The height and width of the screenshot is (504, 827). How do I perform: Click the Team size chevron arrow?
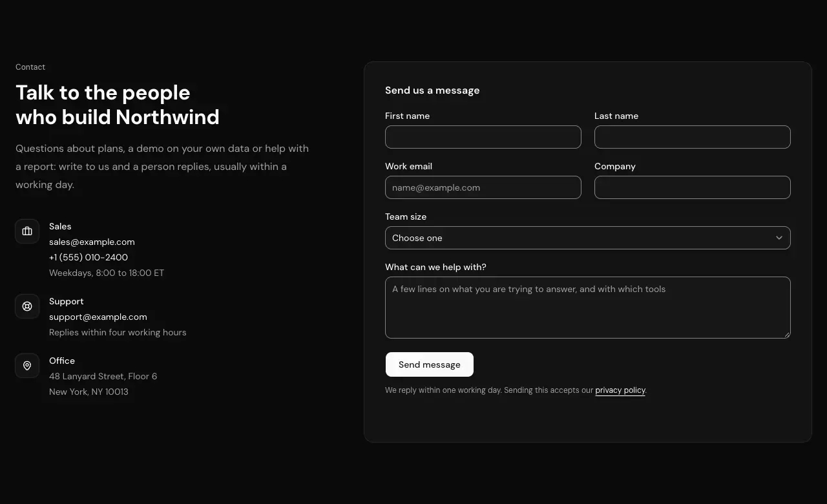[x=779, y=238]
